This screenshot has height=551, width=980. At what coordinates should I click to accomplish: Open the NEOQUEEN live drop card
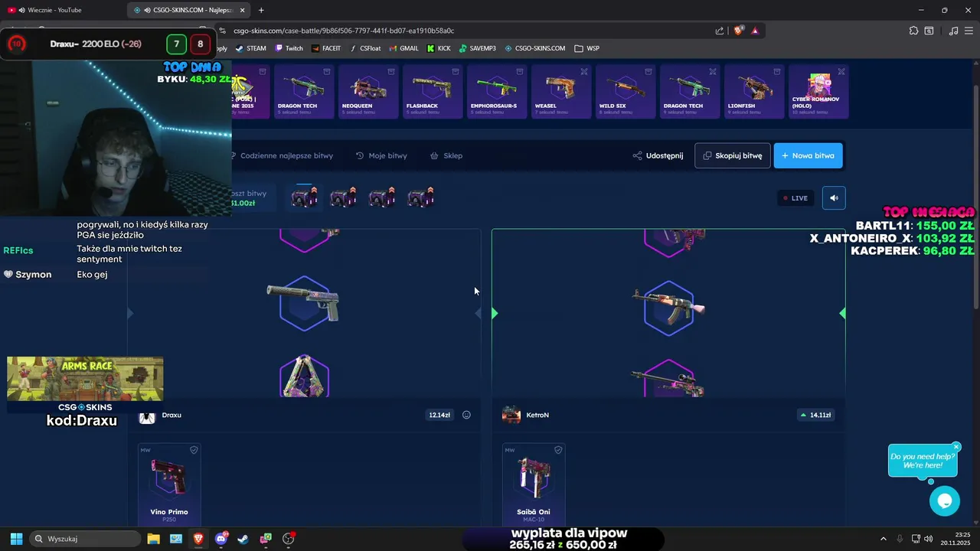click(x=368, y=92)
